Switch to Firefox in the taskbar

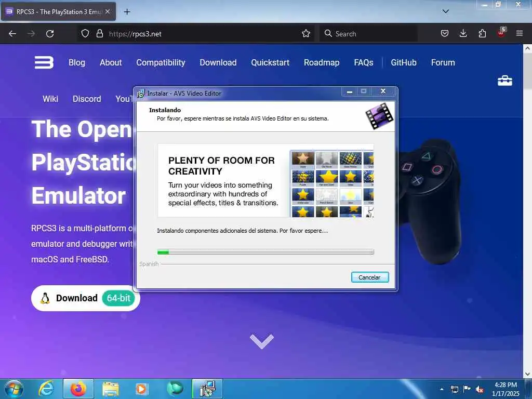[x=78, y=389]
